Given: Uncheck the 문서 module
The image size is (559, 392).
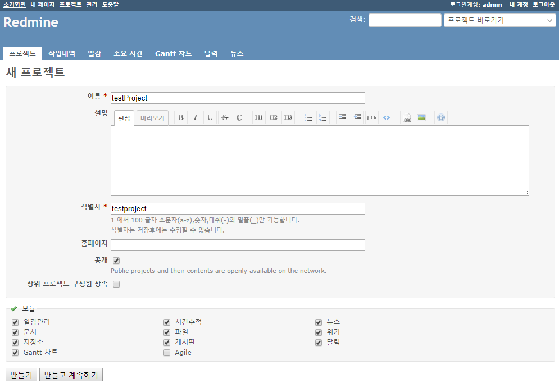Looking at the screenshot, I should pyautogui.click(x=15, y=332).
